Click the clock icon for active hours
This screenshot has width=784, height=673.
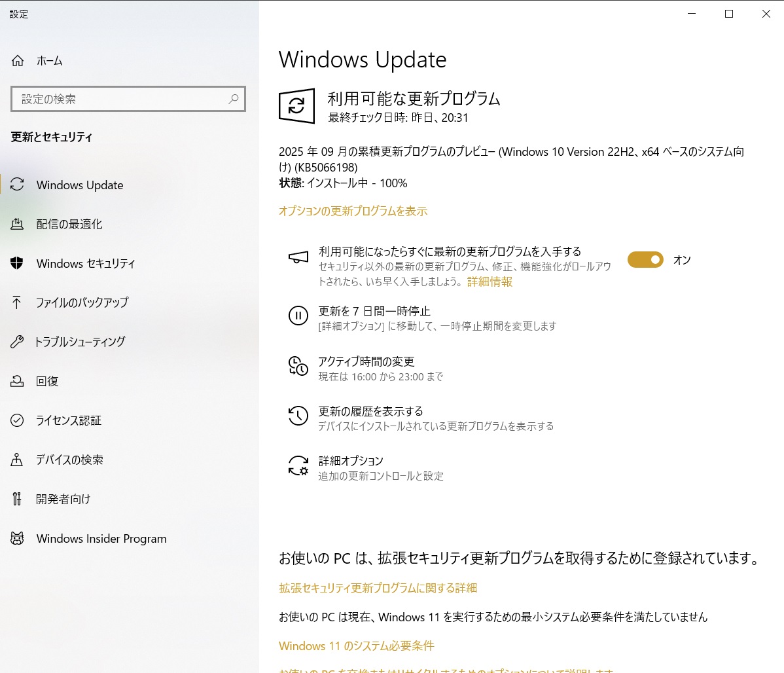(298, 366)
